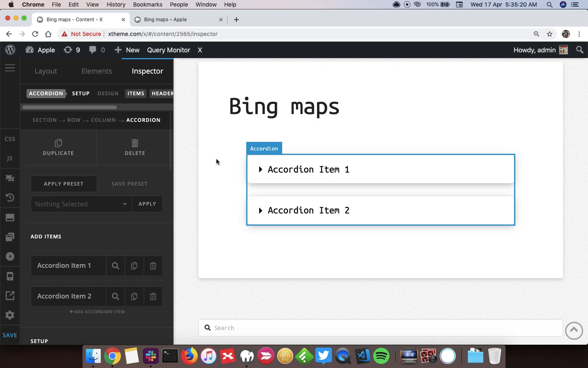The width and height of the screenshot is (588, 368).
Task: Click the horizontal scrollbar under section tabs
Action: (69, 107)
